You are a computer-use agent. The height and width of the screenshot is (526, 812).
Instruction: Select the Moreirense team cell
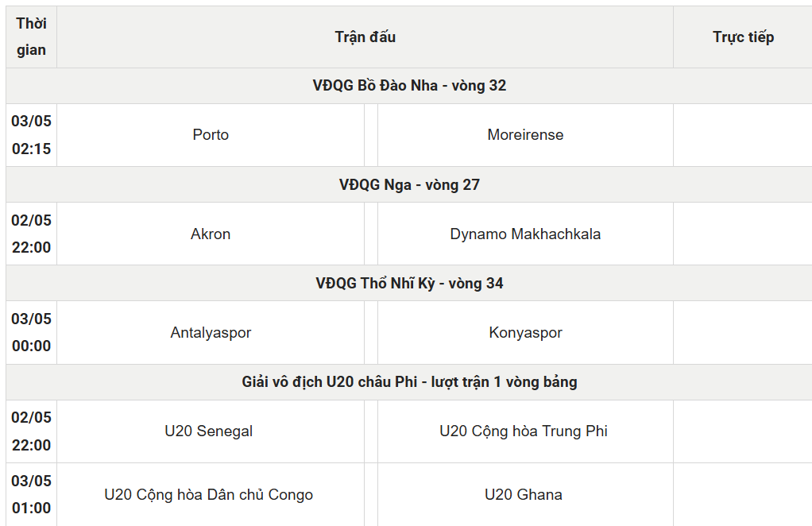click(x=525, y=134)
